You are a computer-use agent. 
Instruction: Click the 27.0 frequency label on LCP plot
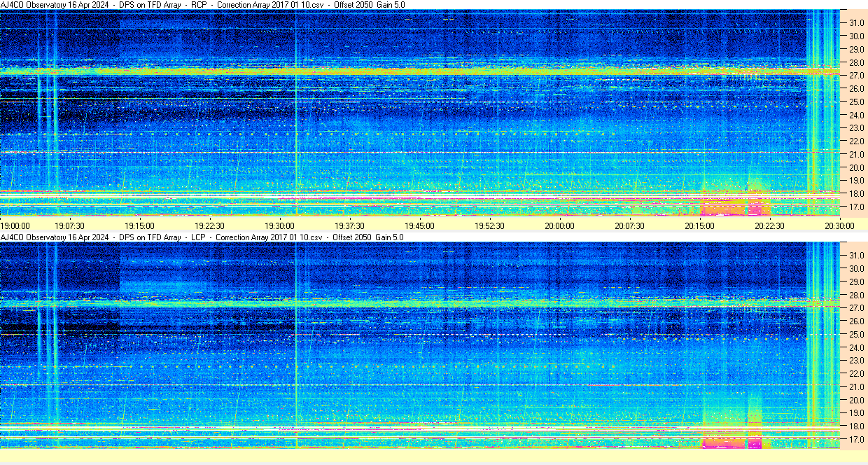[857, 307]
